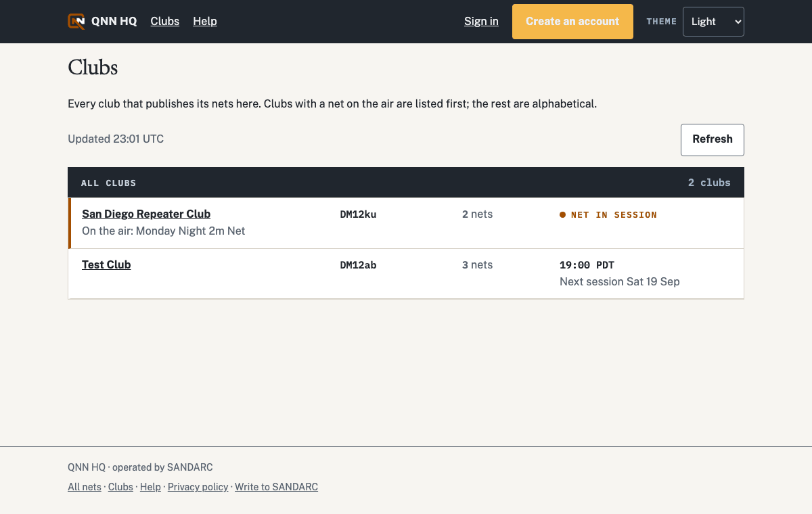This screenshot has width=812, height=514.
Task: Open the QNN HQ home link
Action: 102,22
